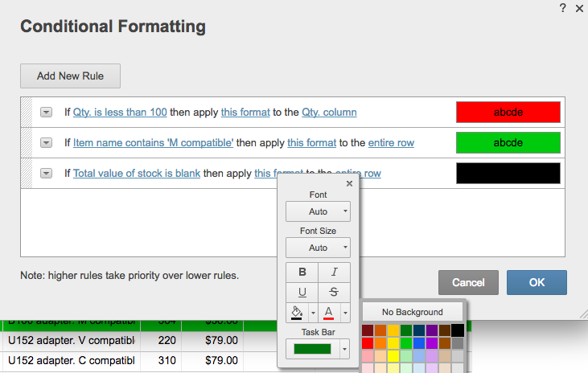Click the paint bucket background color icon

click(297, 313)
